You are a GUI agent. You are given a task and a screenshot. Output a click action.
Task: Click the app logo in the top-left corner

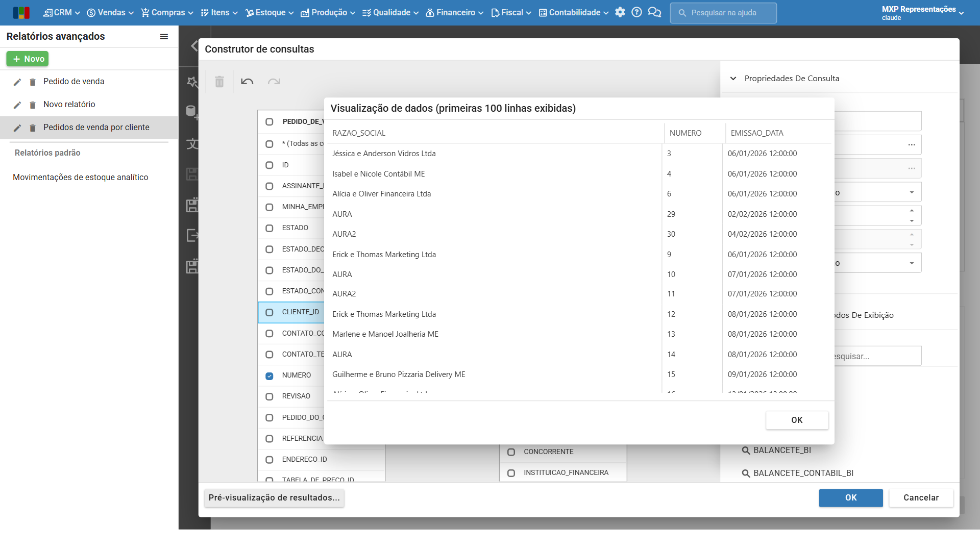21,13
